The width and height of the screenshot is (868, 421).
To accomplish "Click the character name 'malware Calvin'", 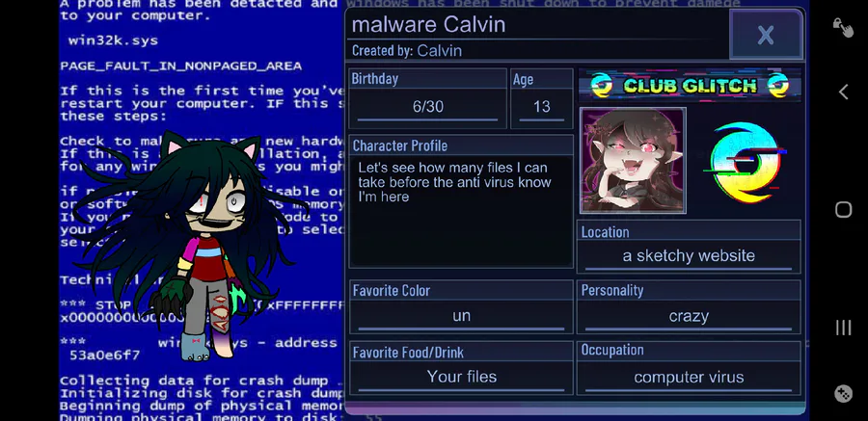I will [428, 25].
